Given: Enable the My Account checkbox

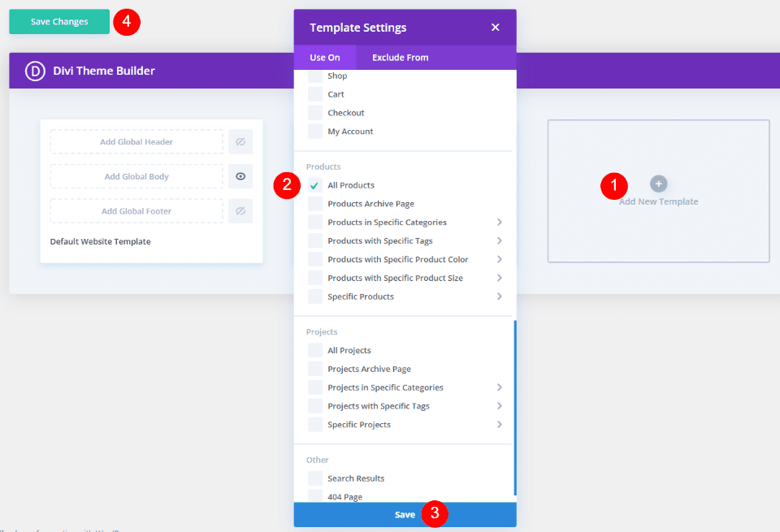Looking at the screenshot, I should point(314,131).
